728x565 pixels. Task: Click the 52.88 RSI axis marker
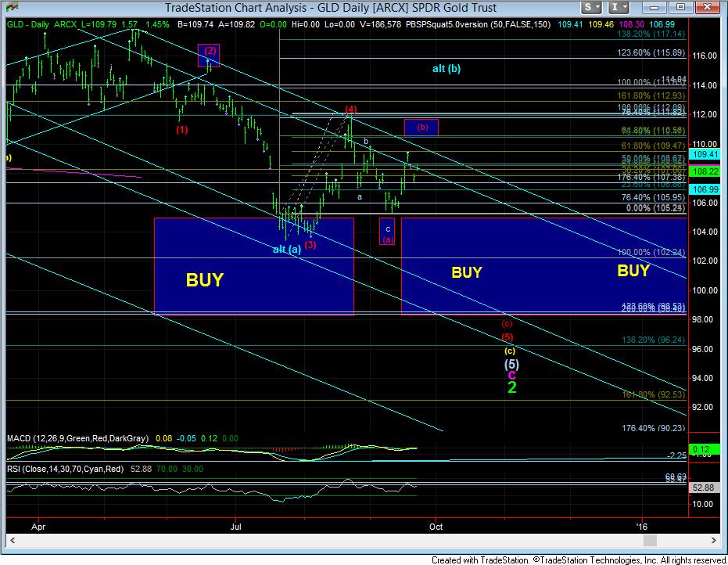point(704,488)
